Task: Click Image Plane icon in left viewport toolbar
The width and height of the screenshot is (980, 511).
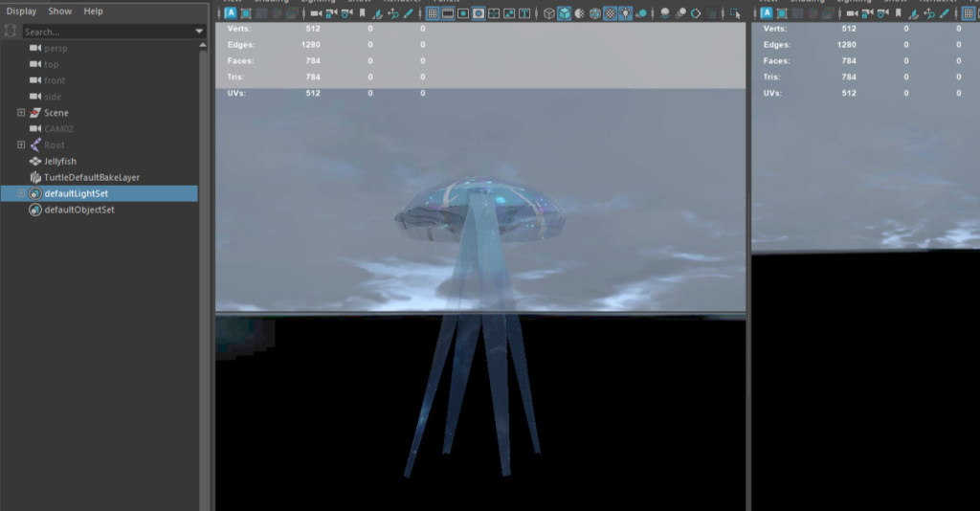Action: [x=377, y=13]
